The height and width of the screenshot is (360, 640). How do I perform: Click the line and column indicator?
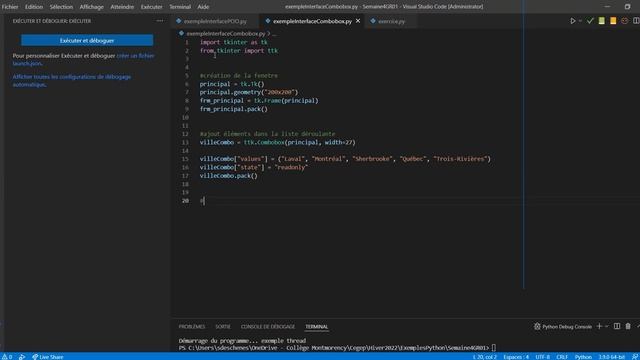[485, 357]
